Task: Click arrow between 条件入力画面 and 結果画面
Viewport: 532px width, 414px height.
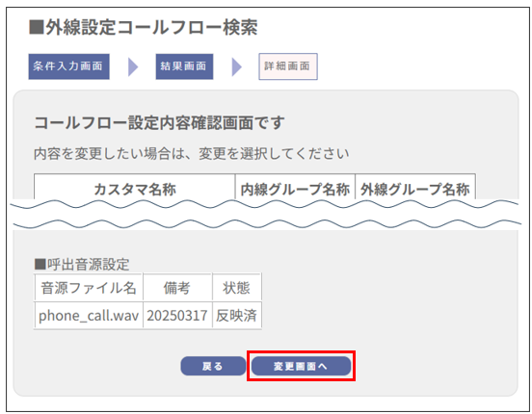Action: (x=133, y=66)
